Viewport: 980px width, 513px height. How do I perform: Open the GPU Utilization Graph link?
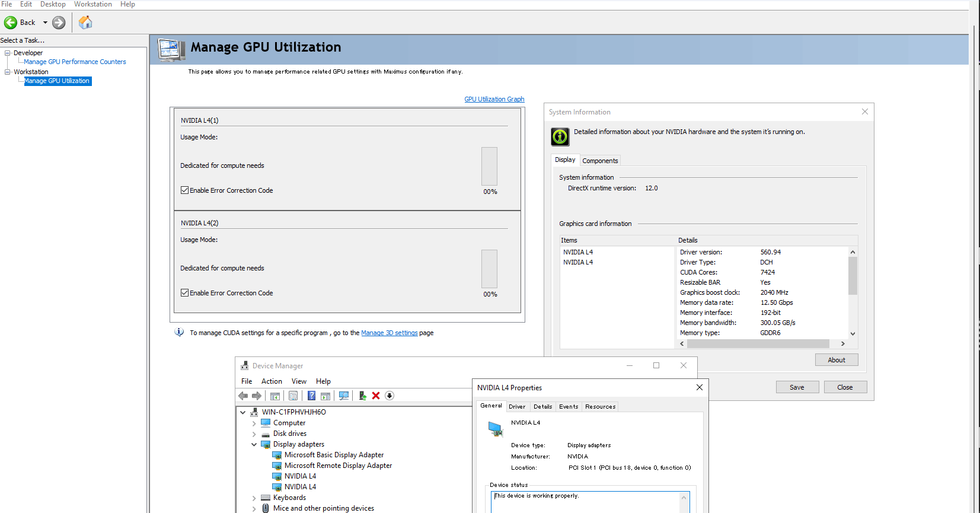click(x=494, y=99)
